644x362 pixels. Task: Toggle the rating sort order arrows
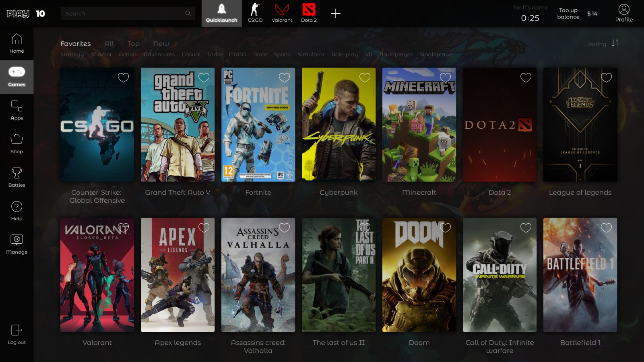point(615,43)
